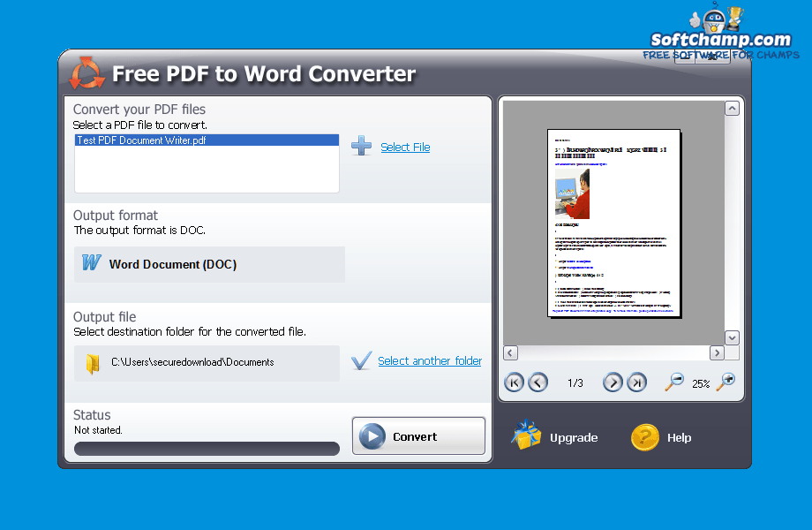Click the preview scroll up arrow
Image resolution: width=812 pixels, height=530 pixels.
point(732,109)
